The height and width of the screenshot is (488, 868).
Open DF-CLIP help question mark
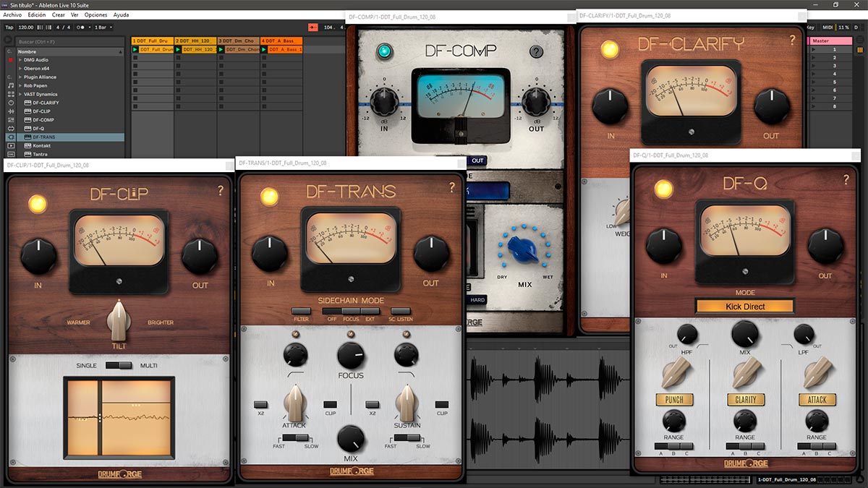[x=221, y=191]
